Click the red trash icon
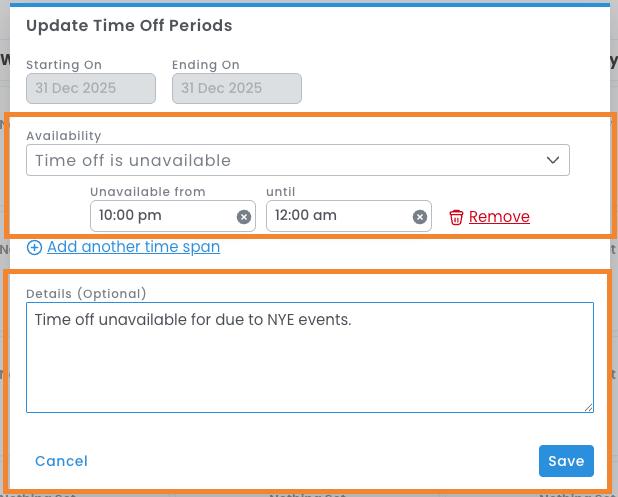618x497 pixels. [456, 217]
